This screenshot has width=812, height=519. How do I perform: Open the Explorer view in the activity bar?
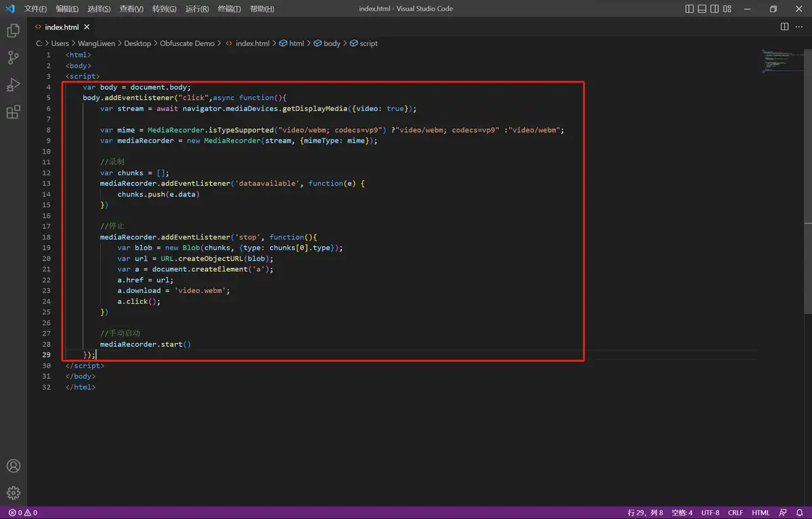point(13,30)
